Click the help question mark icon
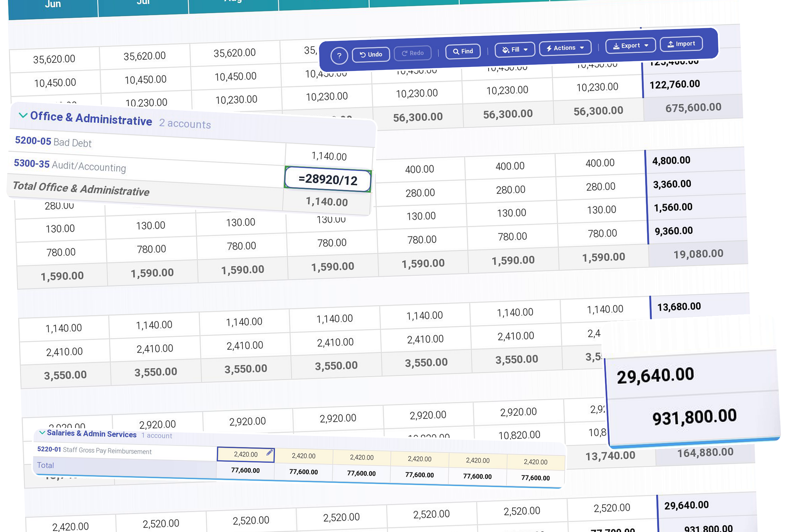 click(339, 56)
